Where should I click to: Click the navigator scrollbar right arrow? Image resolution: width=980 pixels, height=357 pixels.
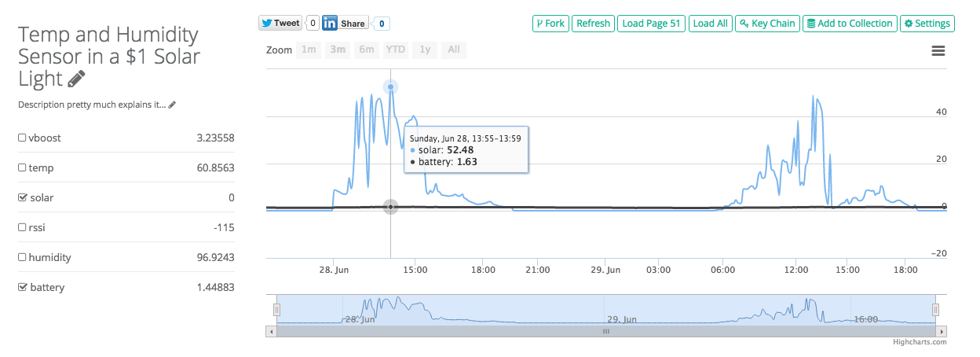[x=942, y=332]
